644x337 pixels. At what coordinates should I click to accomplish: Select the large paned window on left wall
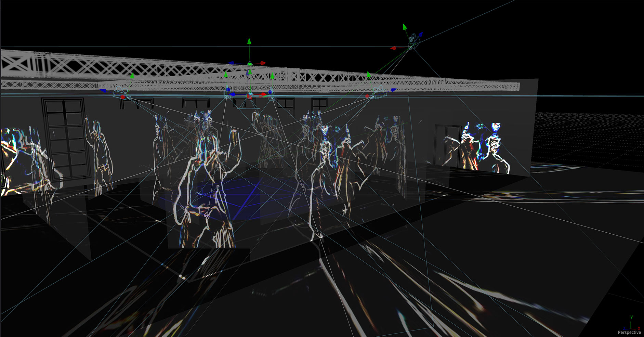(64, 139)
